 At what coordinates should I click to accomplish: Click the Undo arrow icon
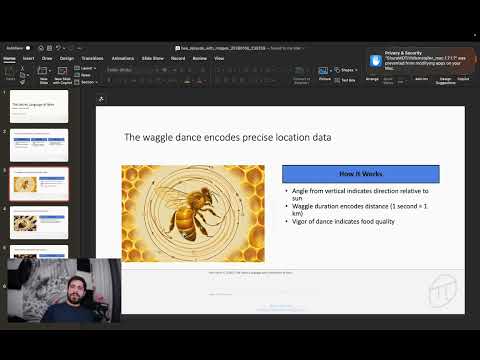pos(58,48)
